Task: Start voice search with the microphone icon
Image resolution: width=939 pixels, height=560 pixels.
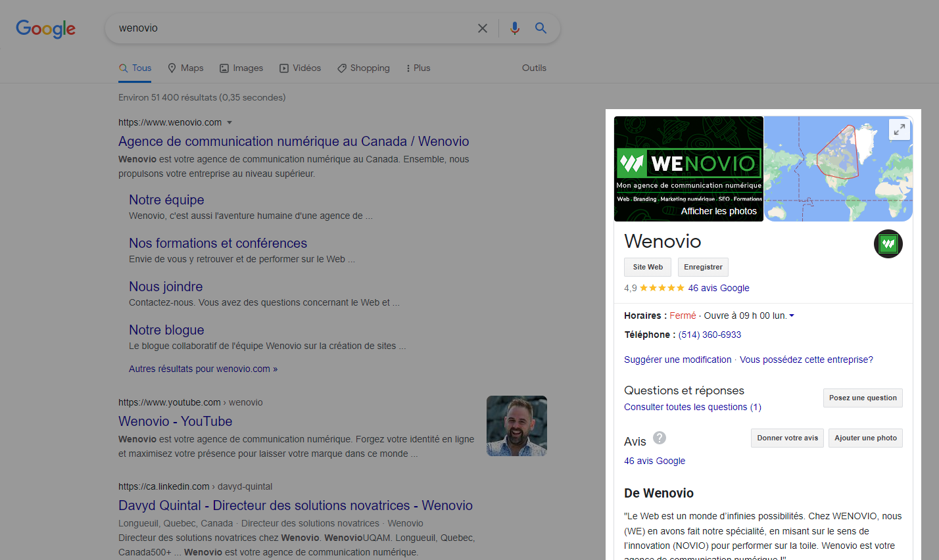Action: click(515, 28)
